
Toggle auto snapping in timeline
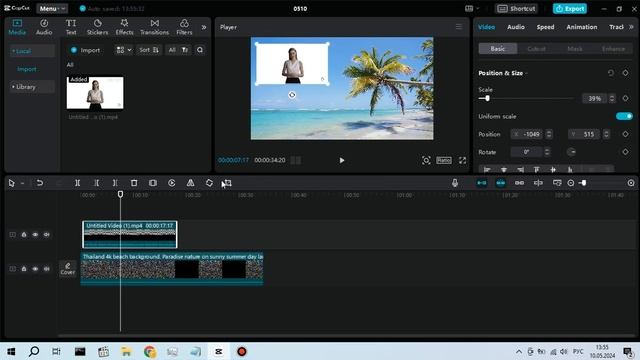click(x=500, y=183)
